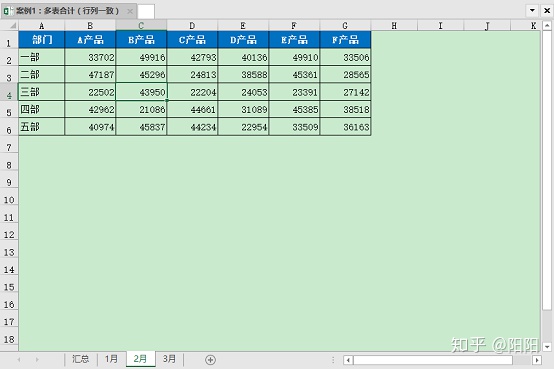Click cell containing 43950
The height and width of the screenshot is (369, 554).
coord(141,92)
